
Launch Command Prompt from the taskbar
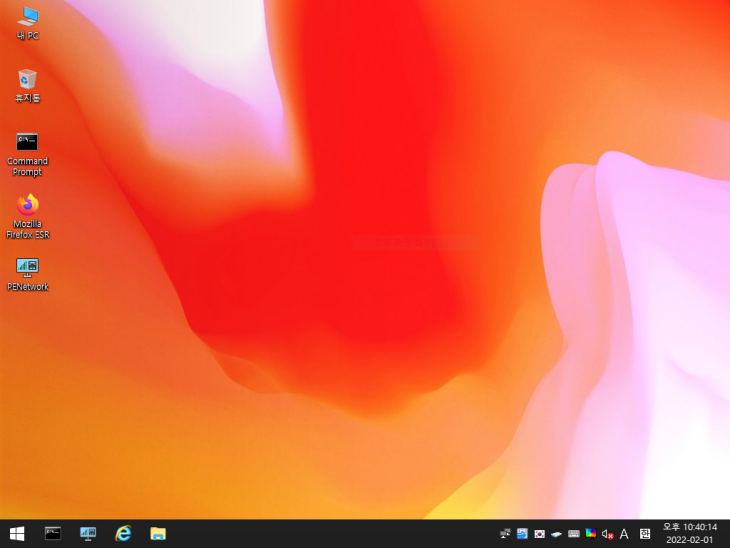pyautogui.click(x=53, y=534)
